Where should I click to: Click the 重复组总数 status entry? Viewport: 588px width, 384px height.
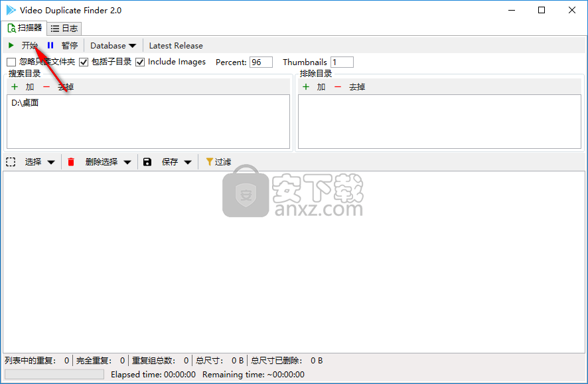click(x=160, y=360)
